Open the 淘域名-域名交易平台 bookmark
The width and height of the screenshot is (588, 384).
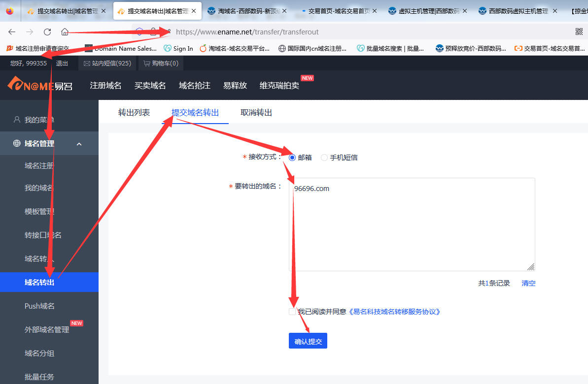click(235, 48)
